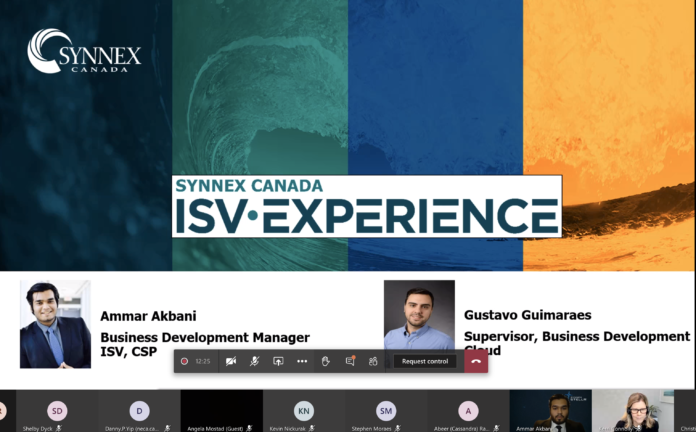Image resolution: width=696 pixels, height=432 pixels.
Task: Click Gustavo Guimaraes portrait photo on slide
Action: pyautogui.click(x=419, y=315)
